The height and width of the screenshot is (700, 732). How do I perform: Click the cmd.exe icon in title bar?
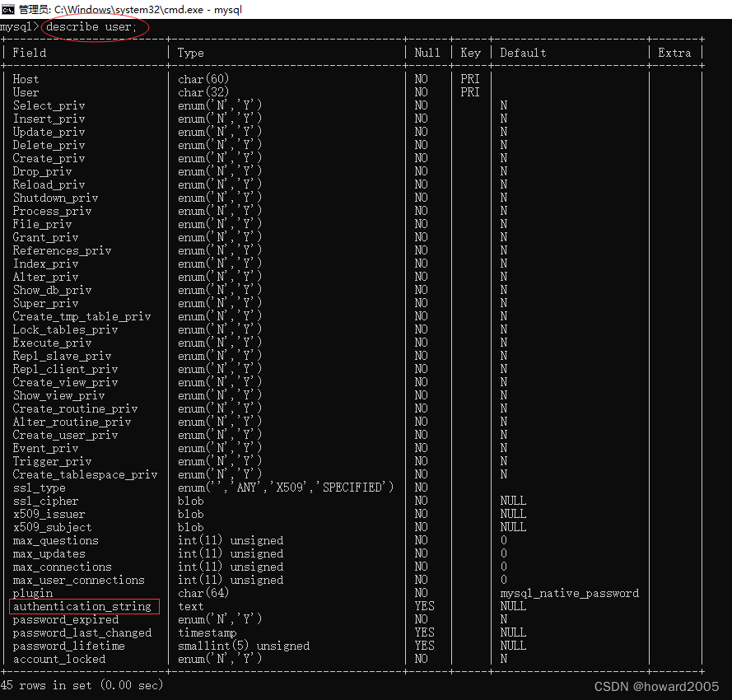pos(8,9)
